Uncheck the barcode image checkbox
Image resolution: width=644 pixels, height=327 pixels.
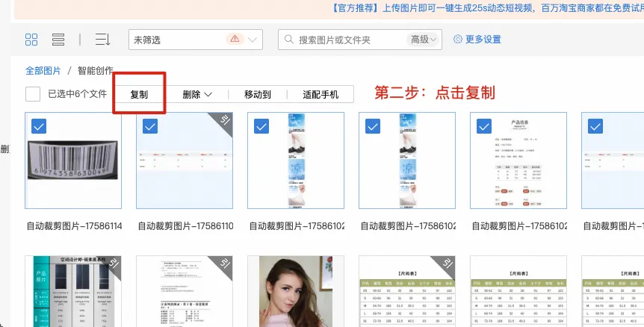click(x=39, y=126)
